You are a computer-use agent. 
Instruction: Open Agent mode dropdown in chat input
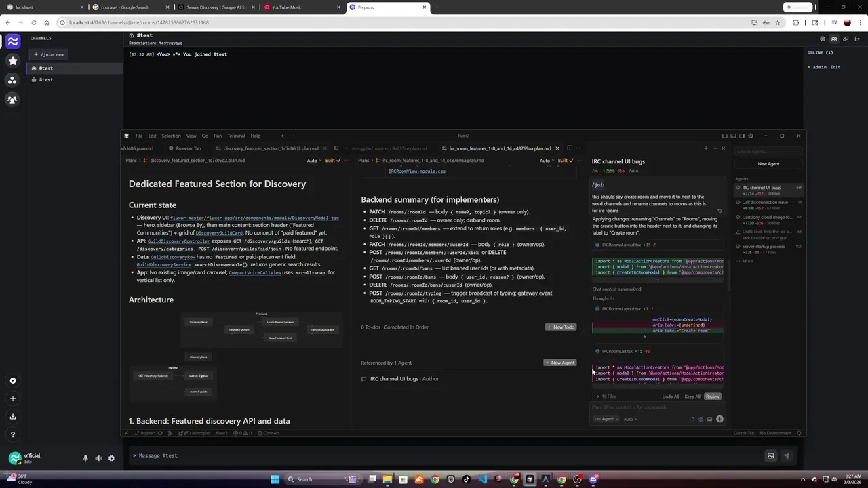(x=606, y=419)
